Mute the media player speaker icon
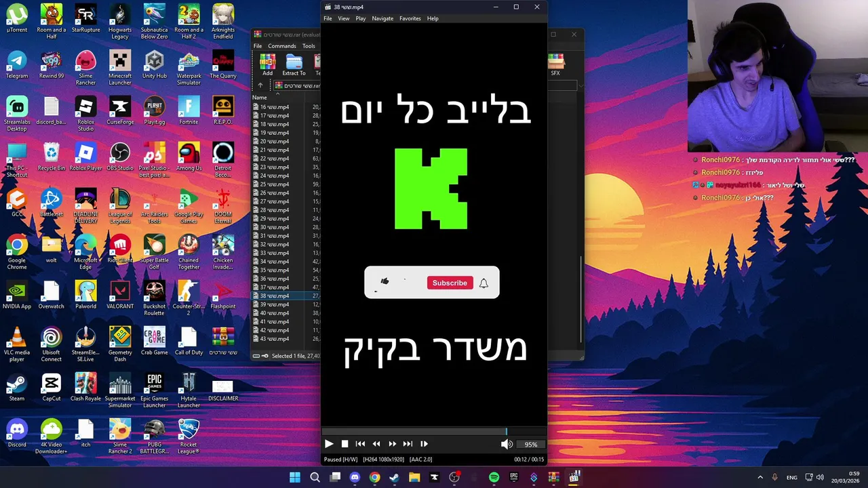The height and width of the screenshot is (488, 868). click(507, 444)
